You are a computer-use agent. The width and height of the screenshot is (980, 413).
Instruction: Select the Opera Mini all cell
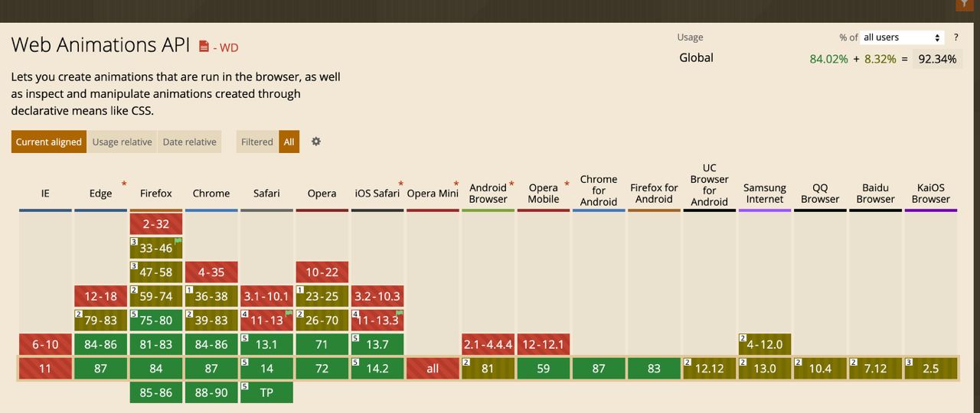point(433,369)
